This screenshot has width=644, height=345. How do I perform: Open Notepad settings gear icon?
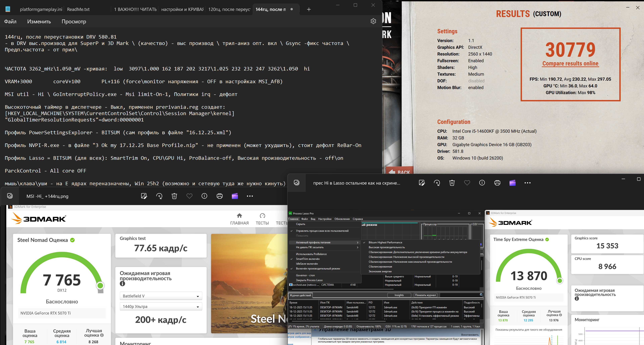373,21
